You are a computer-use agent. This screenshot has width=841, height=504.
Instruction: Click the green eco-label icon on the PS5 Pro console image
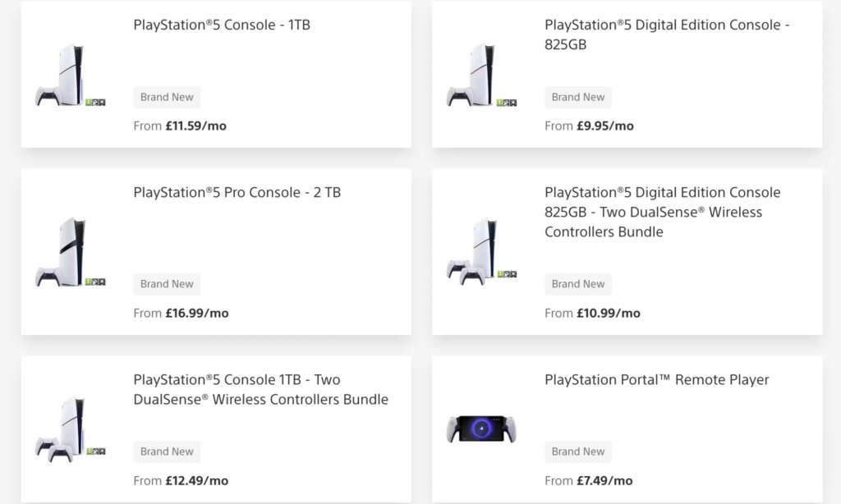coord(88,282)
